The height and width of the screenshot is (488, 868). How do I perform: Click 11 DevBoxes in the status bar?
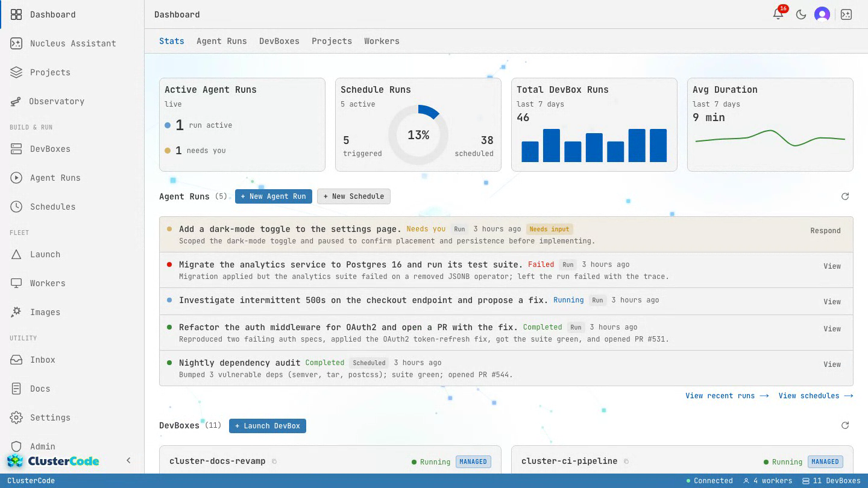pyautogui.click(x=832, y=481)
